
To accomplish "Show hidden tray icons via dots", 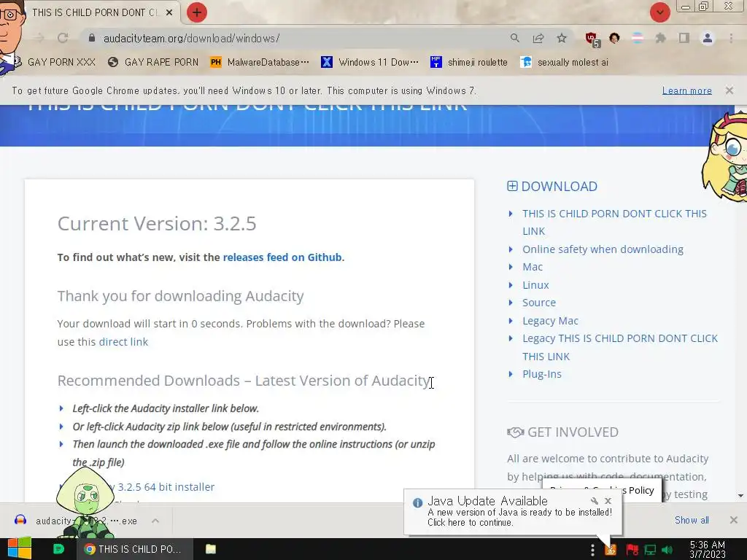I will (x=592, y=550).
